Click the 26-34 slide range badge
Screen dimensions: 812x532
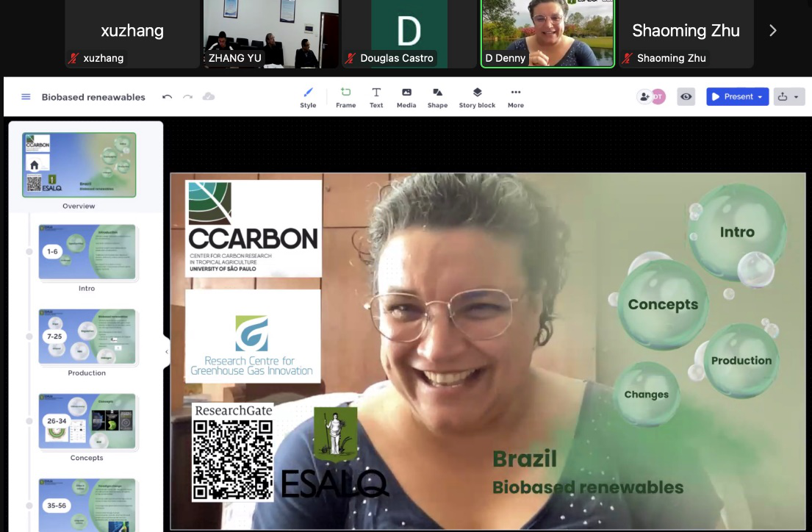pyautogui.click(x=57, y=420)
